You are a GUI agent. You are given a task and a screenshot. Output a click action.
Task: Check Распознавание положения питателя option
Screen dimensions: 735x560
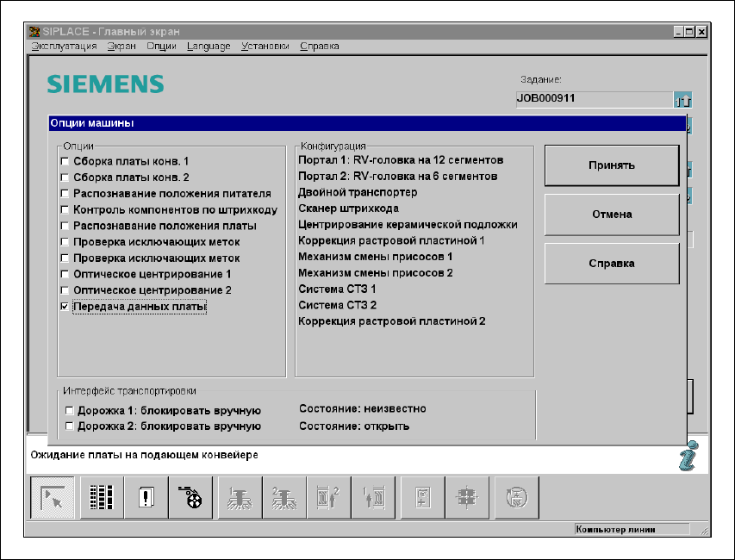click(x=65, y=194)
